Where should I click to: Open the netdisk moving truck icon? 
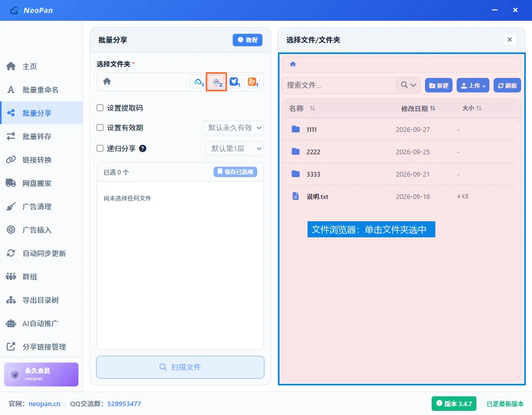tap(11, 183)
